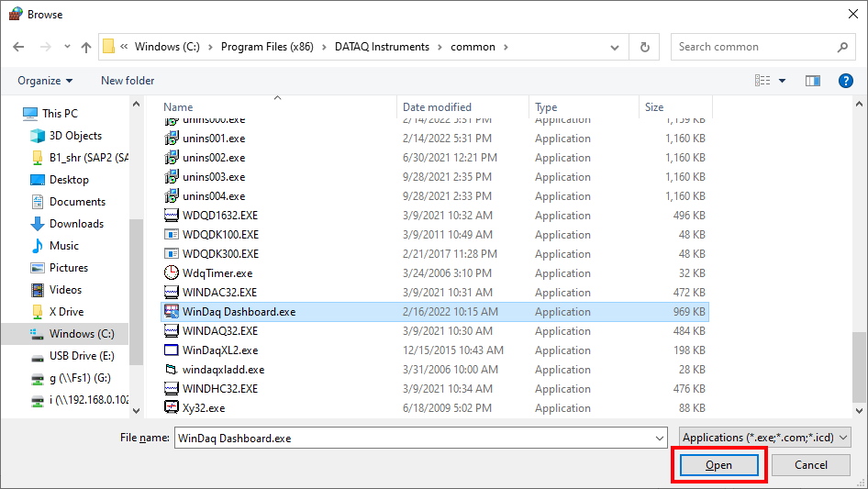The image size is (868, 489).
Task: Click file list scrollbar down arrow
Action: (x=859, y=411)
